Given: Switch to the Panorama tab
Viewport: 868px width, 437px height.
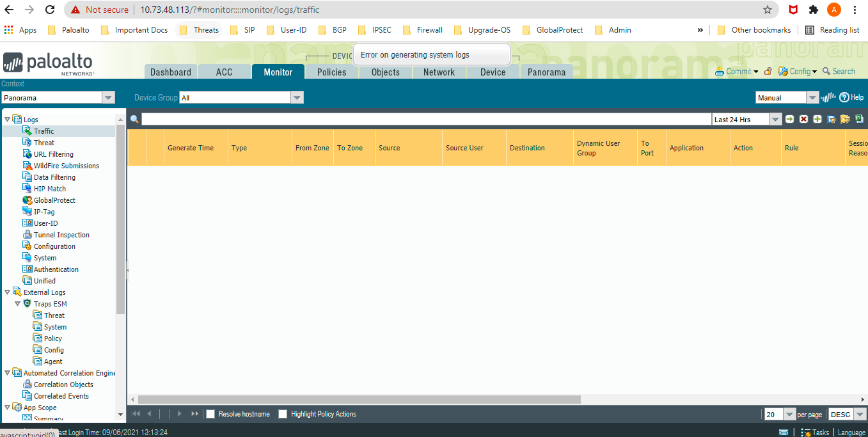Looking at the screenshot, I should [x=547, y=72].
